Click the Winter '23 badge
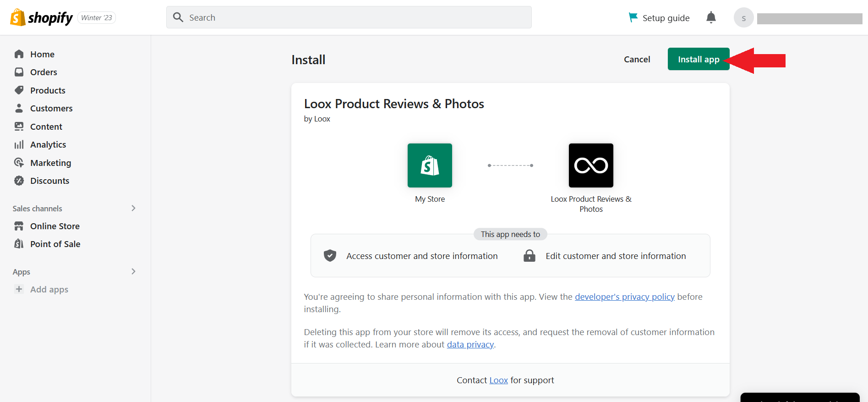Image resolution: width=868 pixels, height=402 pixels. coord(97,17)
